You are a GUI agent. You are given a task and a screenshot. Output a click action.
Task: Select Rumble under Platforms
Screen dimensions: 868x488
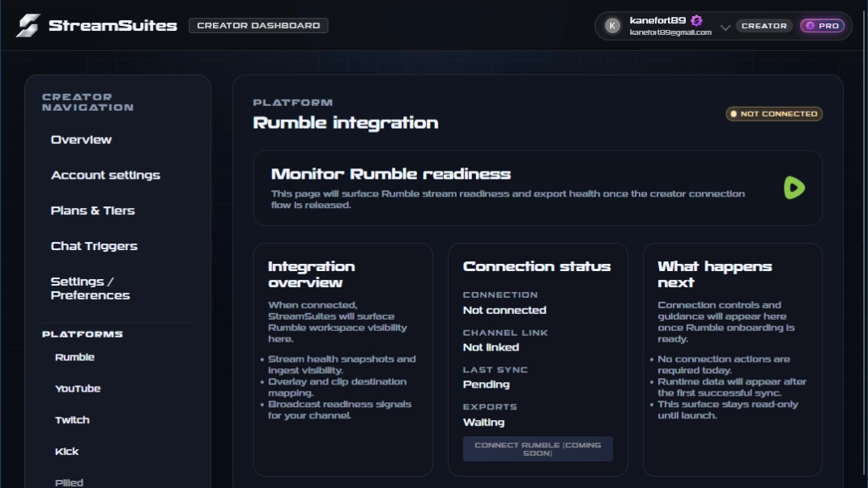coord(74,357)
